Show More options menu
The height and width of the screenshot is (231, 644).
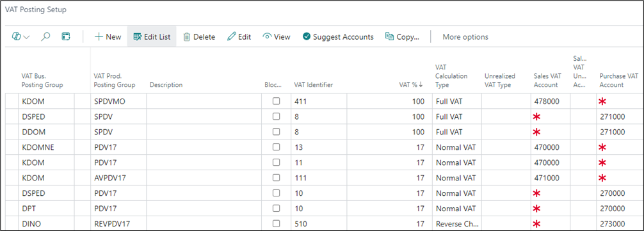click(465, 37)
